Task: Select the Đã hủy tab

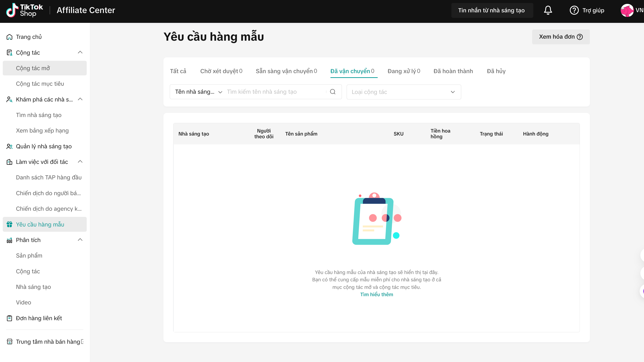Action: click(496, 71)
